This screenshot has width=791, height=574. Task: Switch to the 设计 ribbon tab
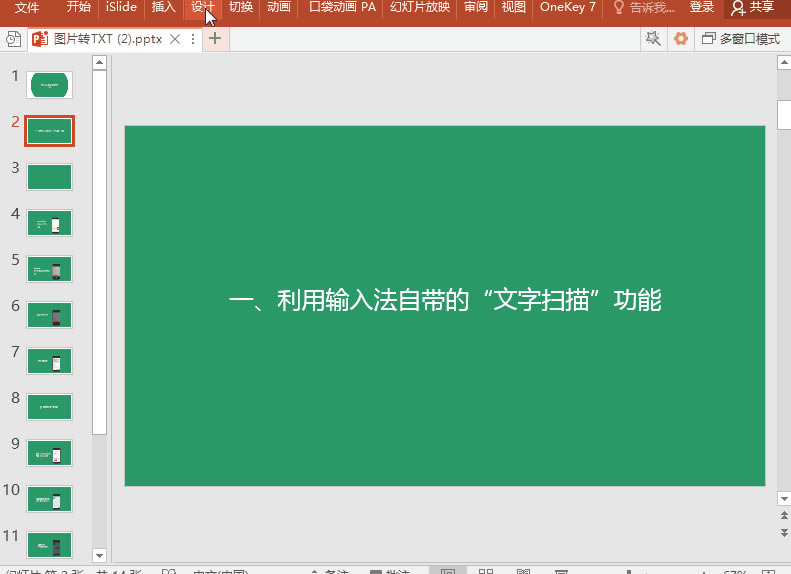point(203,8)
